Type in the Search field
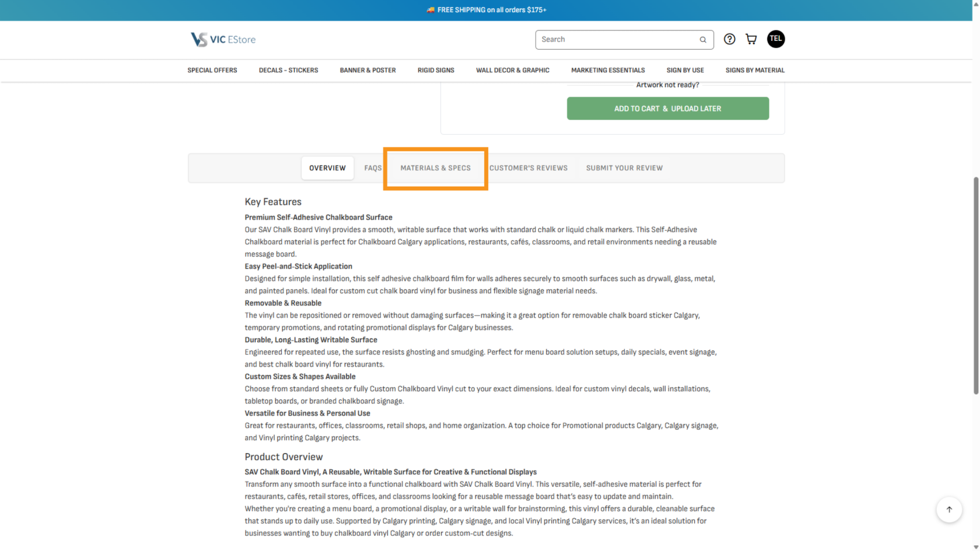Image resolution: width=980 pixels, height=551 pixels. pyautogui.click(x=615, y=40)
